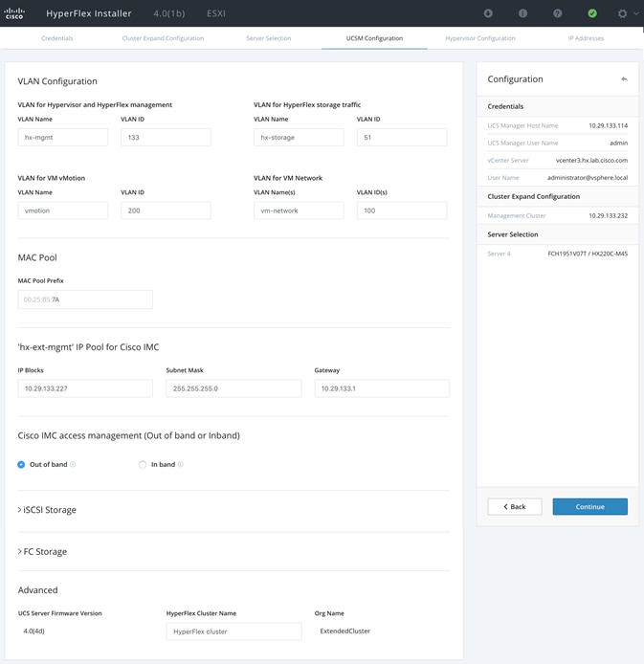Click the 4.0(4d) firmware version value

33,631
